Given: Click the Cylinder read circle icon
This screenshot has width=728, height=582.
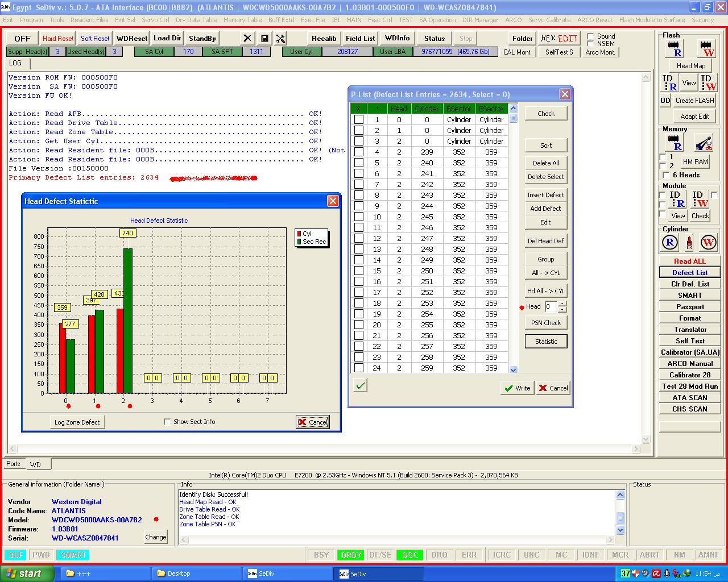Looking at the screenshot, I should point(670,243).
